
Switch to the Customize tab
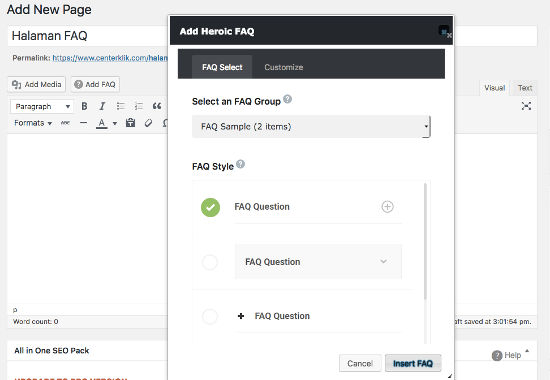[x=284, y=67]
